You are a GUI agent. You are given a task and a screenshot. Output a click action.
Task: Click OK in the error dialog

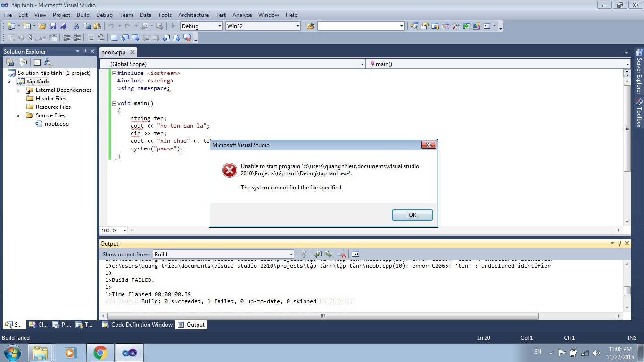[412, 215]
